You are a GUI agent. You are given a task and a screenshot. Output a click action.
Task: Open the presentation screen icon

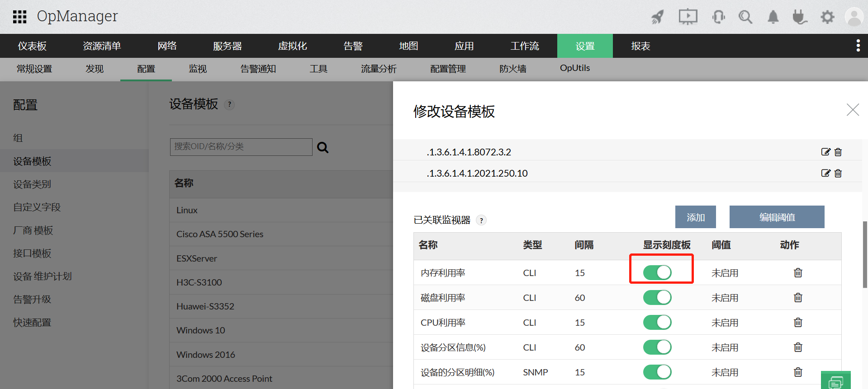click(x=688, y=17)
